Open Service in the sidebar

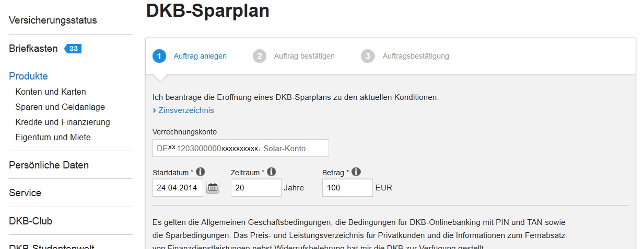[25, 193]
